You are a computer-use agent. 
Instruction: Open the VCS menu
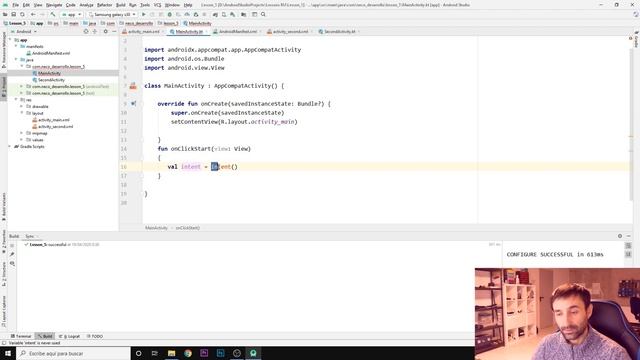point(158,5)
